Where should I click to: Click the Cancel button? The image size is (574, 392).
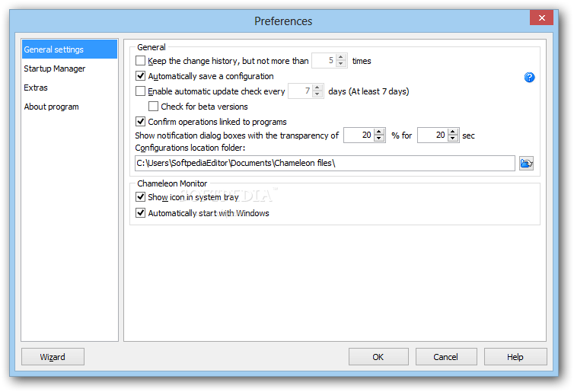445,357
